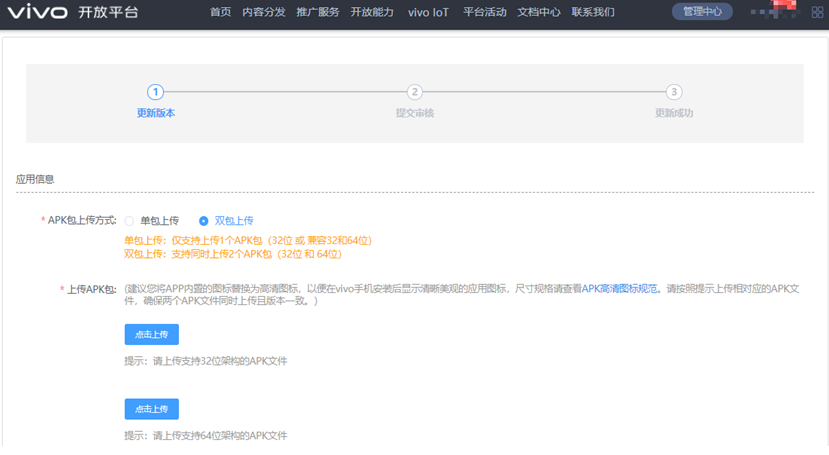
Task: Open the APK高清图标规范 link
Action: [619, 289]
